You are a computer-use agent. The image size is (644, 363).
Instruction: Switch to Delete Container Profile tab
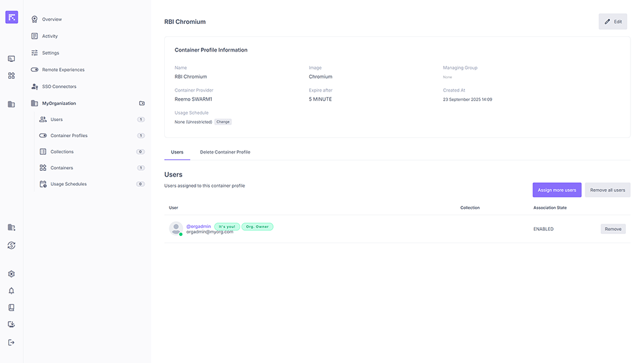pos(225,152)
